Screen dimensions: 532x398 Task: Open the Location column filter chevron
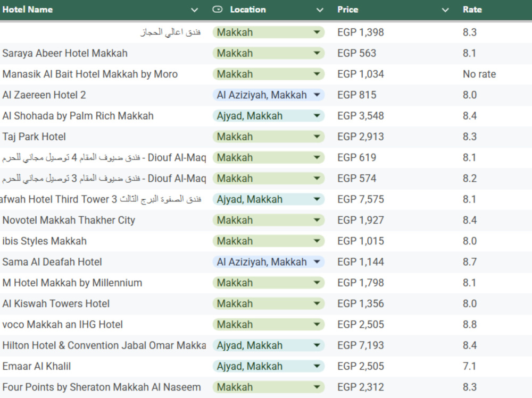tap(320, 10)
